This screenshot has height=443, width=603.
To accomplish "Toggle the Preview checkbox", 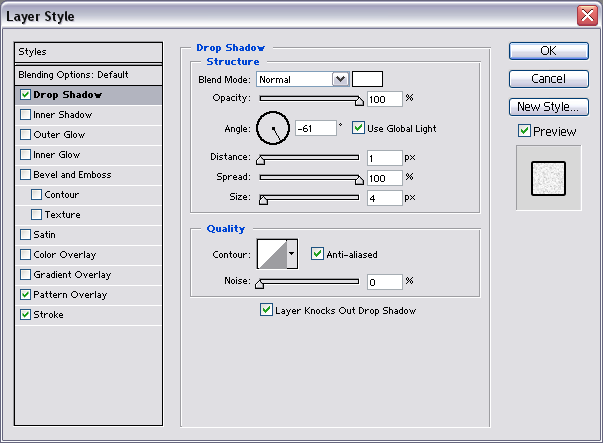I will pyautogui.click(x=524, y=131).
